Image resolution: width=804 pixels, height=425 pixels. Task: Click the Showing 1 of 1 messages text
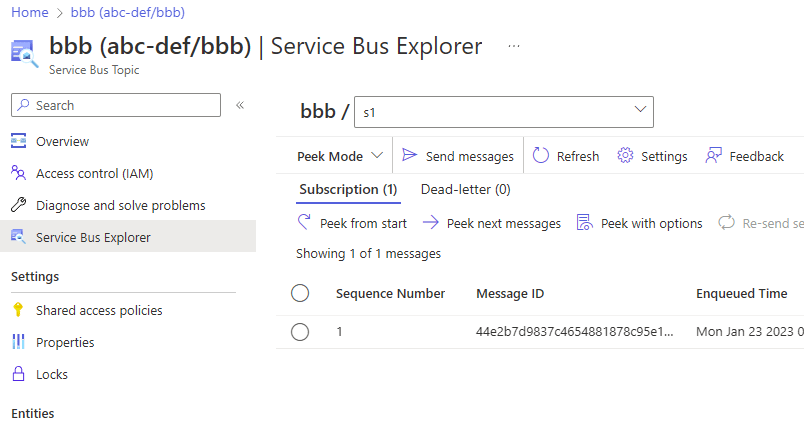(368, 254)
